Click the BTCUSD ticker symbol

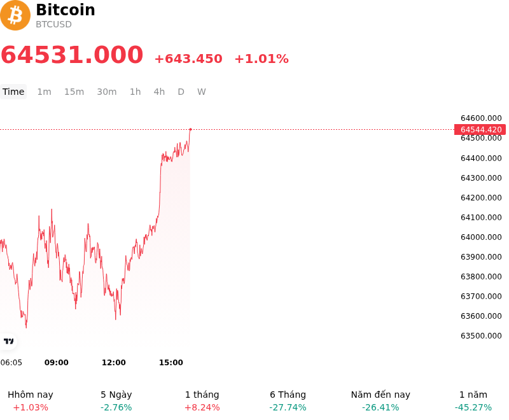point(53,24)
